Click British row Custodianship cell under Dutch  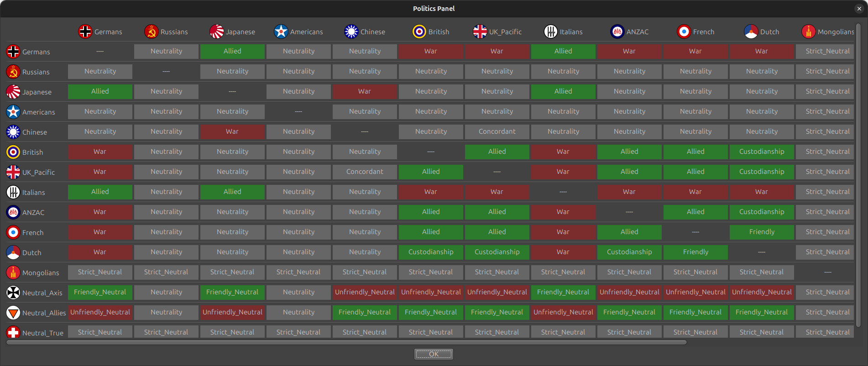pos(761,152)
